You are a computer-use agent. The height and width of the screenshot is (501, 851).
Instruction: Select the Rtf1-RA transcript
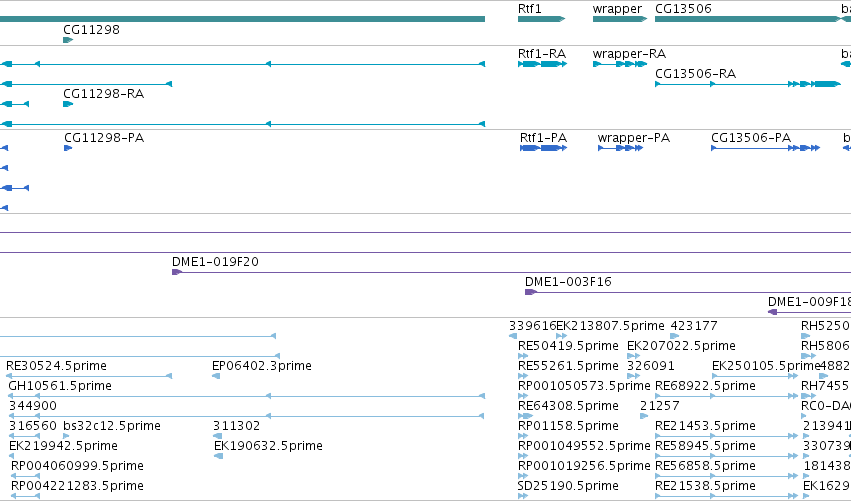[x=542, y=54]
